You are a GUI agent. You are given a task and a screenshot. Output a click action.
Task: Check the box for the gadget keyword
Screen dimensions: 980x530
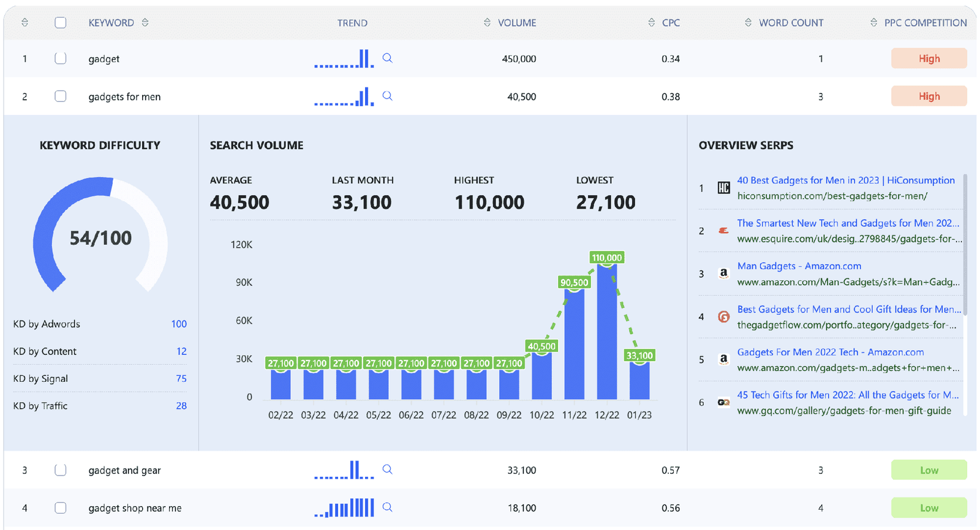60,59
